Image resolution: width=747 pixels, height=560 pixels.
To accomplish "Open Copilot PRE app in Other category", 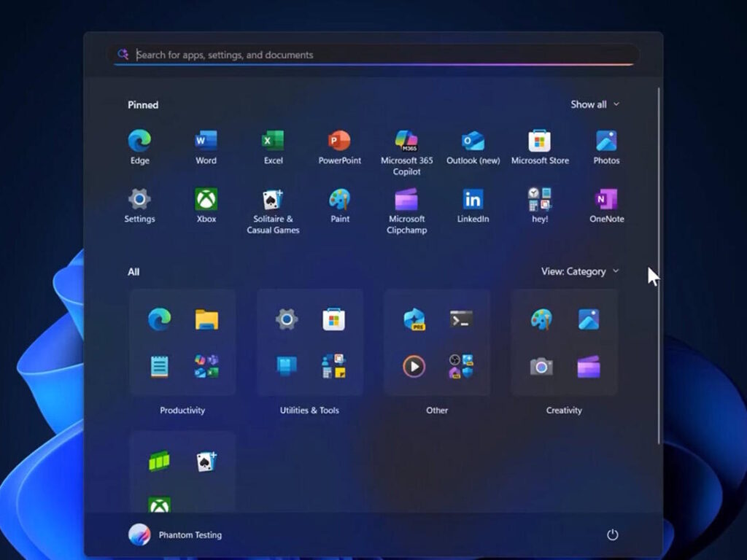I will click(x=414, y=319).
